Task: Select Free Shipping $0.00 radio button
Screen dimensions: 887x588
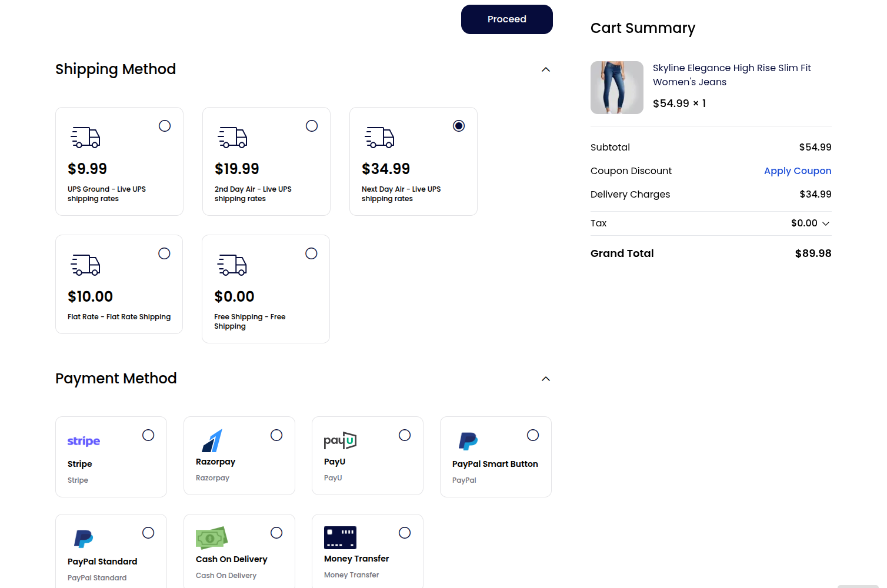Action: coord(311,253)
